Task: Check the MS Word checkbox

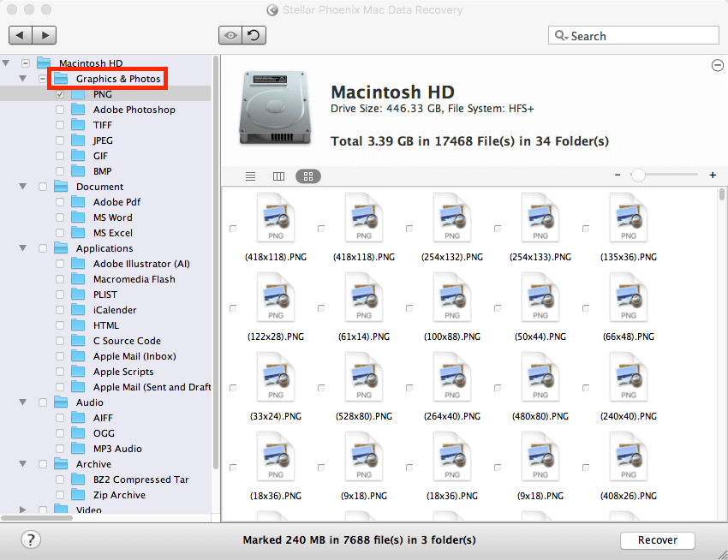Action: (60, 217)
